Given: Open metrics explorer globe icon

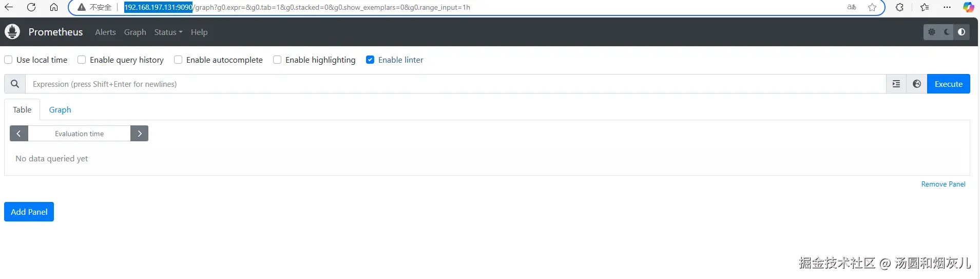Looking at the screenshot, I should click(x=917, y=84).
